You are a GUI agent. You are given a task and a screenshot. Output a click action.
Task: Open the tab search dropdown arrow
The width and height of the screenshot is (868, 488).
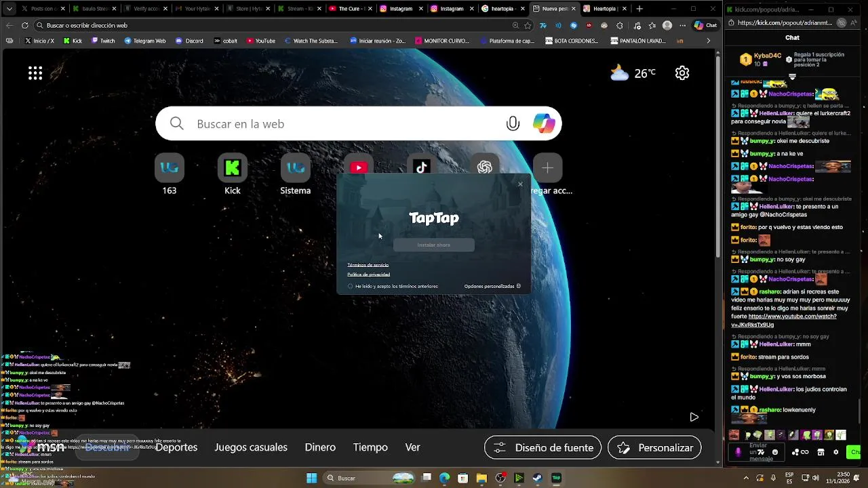click(x=9, y=9)
